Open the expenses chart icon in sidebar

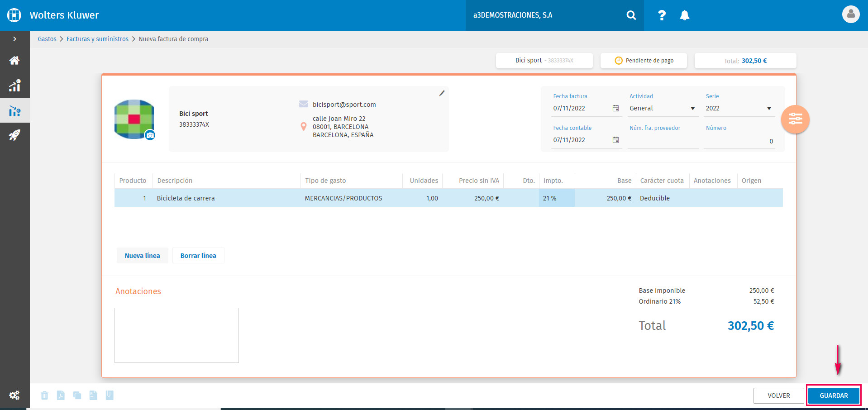point(14,111)
